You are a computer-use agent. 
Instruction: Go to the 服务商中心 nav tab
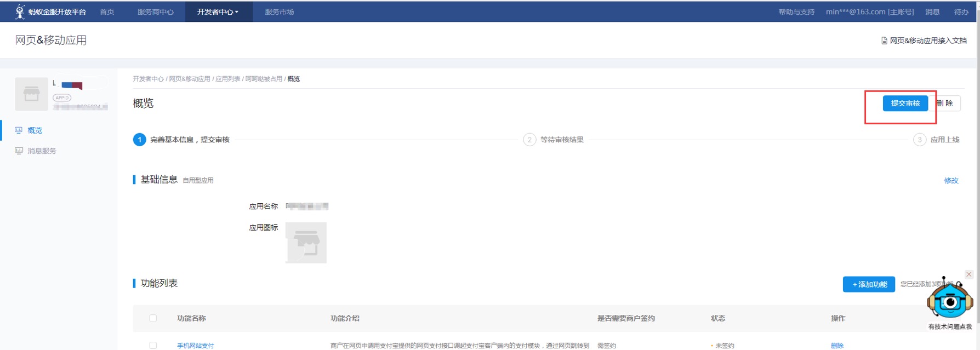coord(155,12)
